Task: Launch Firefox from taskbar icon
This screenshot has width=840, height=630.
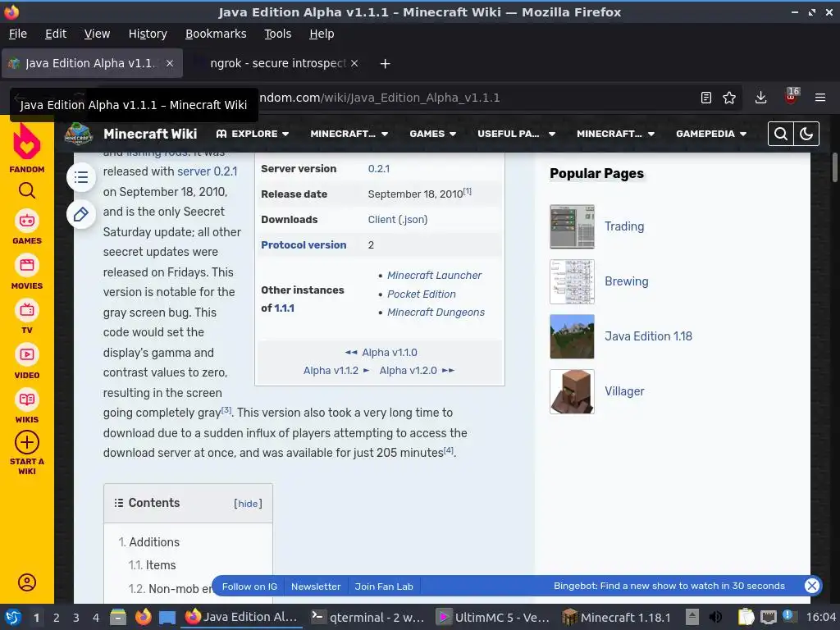Action: [143, 617]
